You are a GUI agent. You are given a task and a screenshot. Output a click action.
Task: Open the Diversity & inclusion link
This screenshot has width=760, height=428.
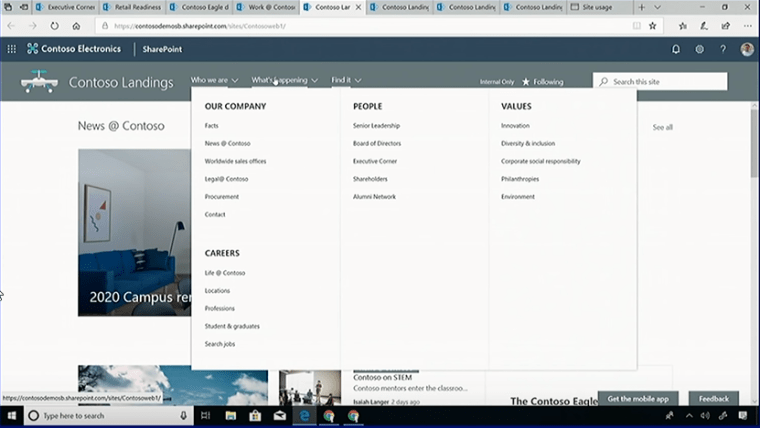528,143
